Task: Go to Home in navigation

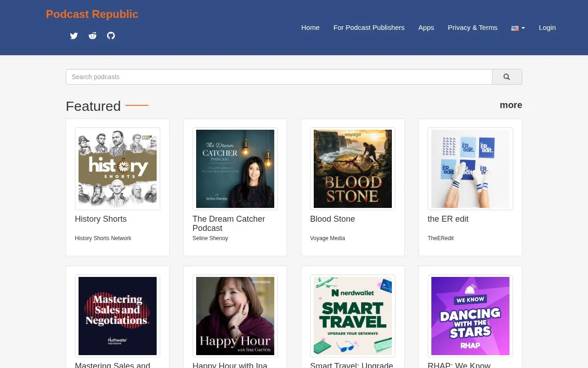Action: (x=310, y=28)
